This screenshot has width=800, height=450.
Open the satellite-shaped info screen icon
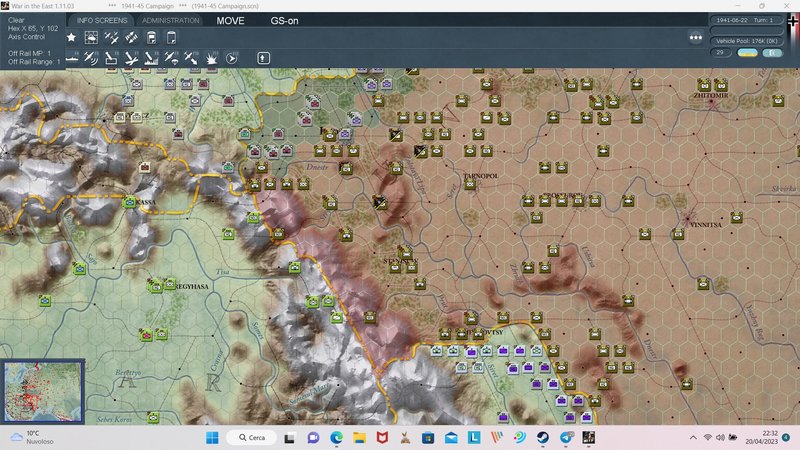(131, 37)
